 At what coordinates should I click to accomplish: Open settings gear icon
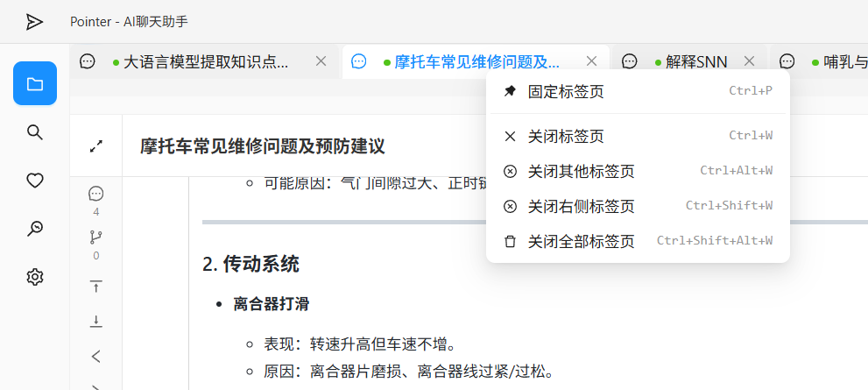pyautogui.click(x=35, y=277)
